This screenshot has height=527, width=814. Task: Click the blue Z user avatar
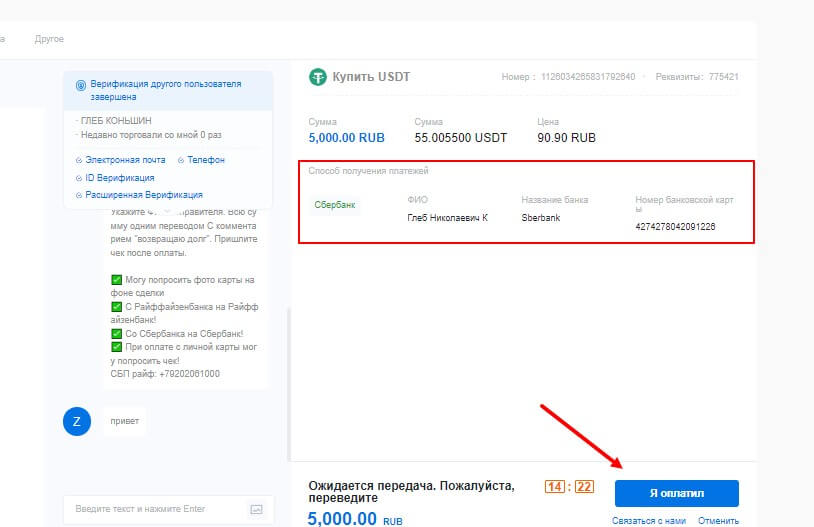click(x=77, y=422)
